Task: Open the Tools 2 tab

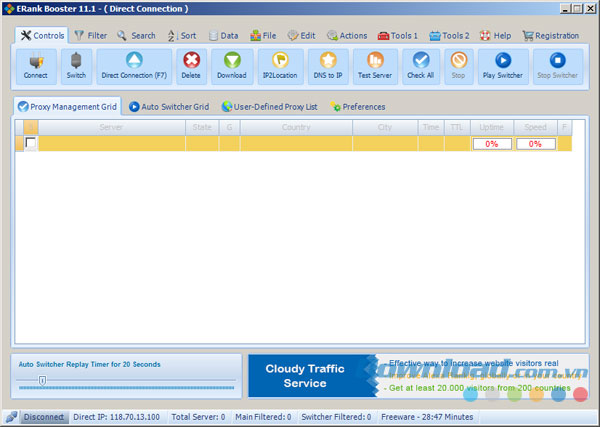Action: [x=449, y=36]
